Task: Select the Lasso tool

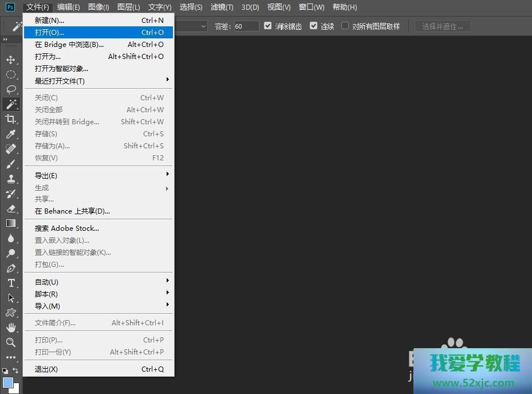Action: click(x=10, y=89)
